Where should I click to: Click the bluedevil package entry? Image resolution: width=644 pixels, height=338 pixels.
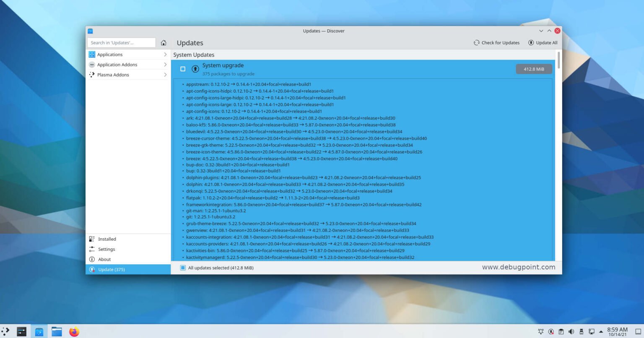point(294,132)
